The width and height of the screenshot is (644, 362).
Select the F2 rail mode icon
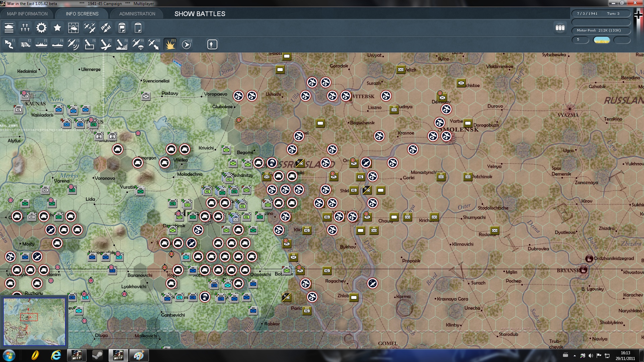(25, 44)
